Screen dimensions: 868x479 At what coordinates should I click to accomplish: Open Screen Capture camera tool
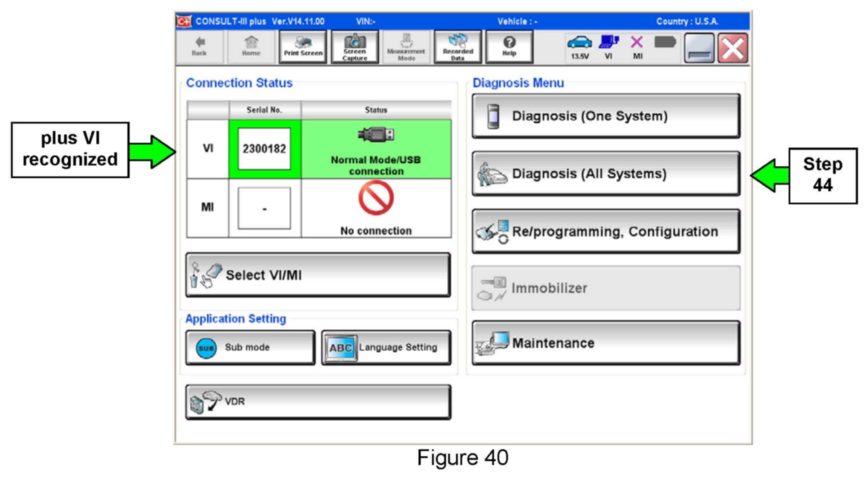coord(354,47)
